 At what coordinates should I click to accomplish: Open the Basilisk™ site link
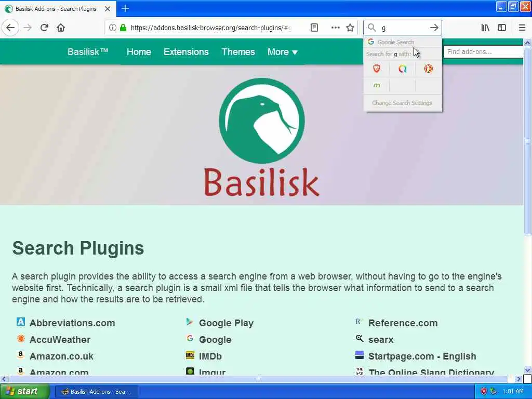tap(87, 52)
